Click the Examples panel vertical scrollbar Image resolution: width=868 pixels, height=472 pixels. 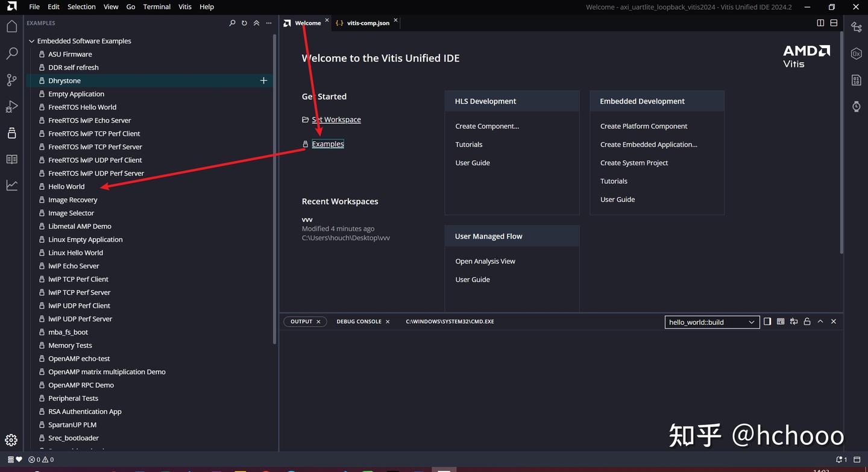pyautogui.click(x=275, y=189)
